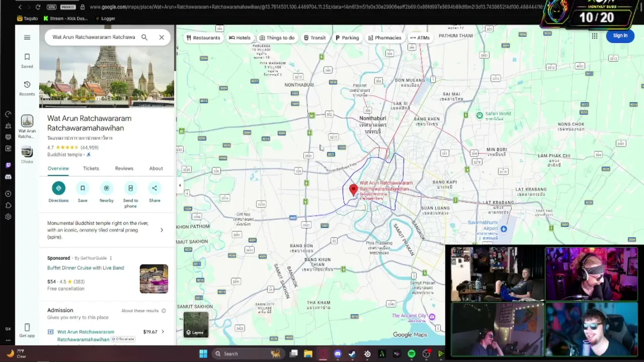
Task: Collapse the side panel with arrow
Action: [x=180, y=186]
